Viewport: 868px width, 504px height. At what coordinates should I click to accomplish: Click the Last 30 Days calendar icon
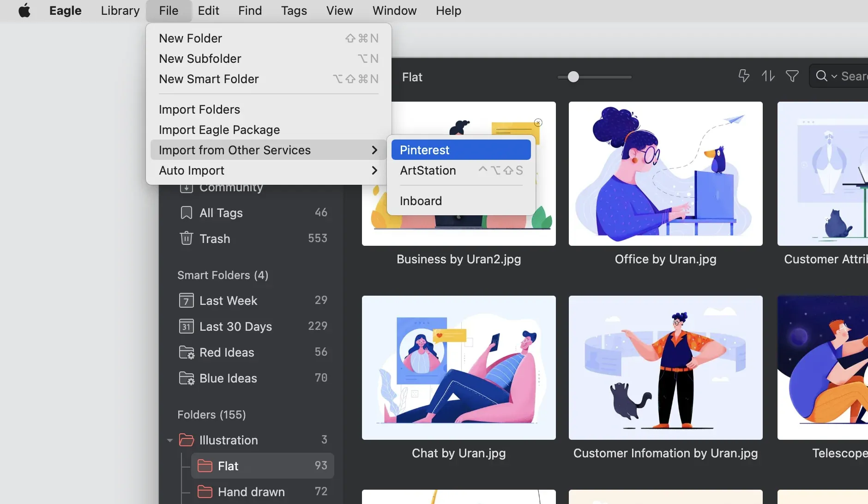click(x=186, y=326)
